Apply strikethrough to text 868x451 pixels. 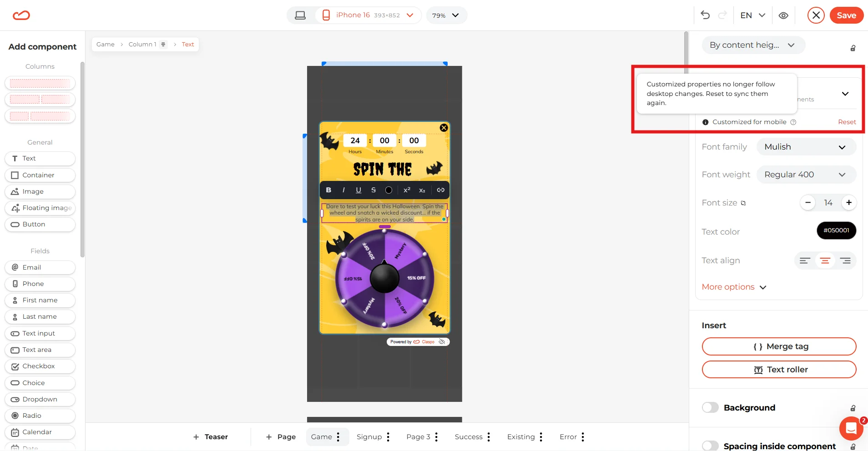373,190
